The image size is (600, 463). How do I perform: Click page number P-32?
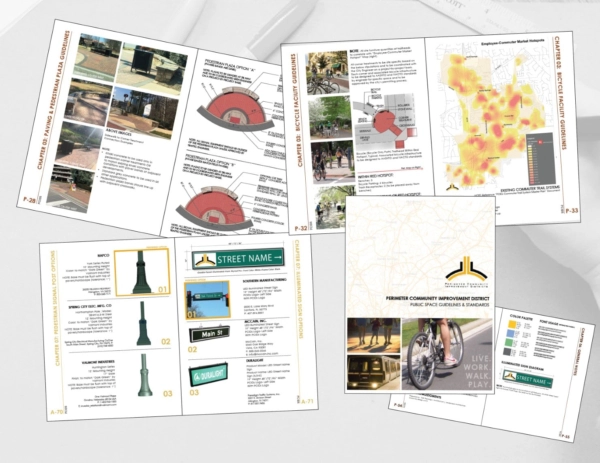[301, 228]
